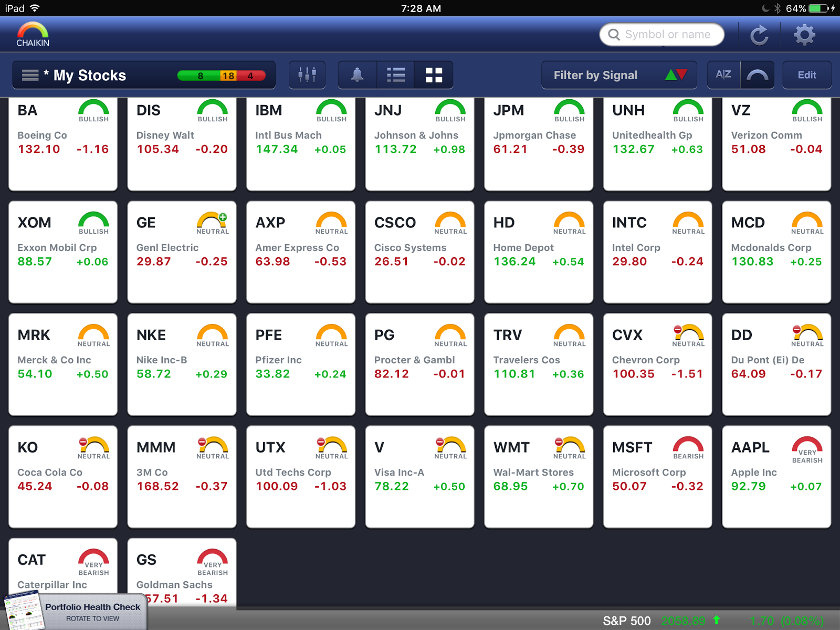Tap the battery indicator

tap(818, 8)
